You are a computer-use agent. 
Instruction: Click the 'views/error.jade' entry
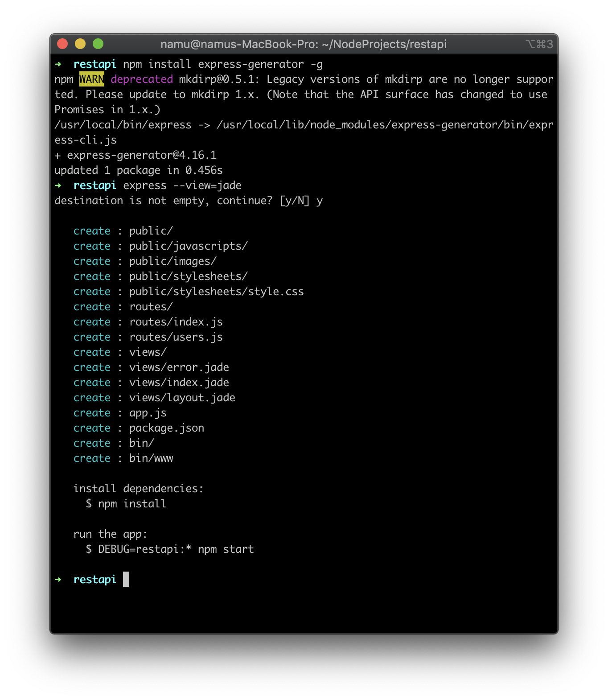pos(179,367)
